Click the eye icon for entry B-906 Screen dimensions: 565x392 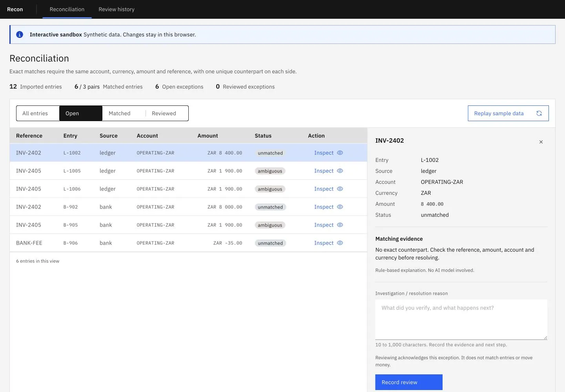pos(340,243)
